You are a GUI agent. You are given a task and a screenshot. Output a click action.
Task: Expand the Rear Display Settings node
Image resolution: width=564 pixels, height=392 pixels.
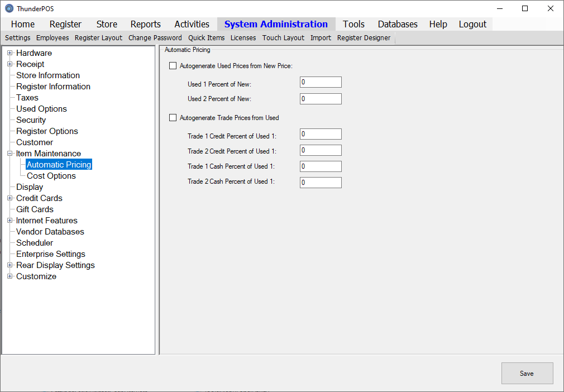(x=9, y=265)
